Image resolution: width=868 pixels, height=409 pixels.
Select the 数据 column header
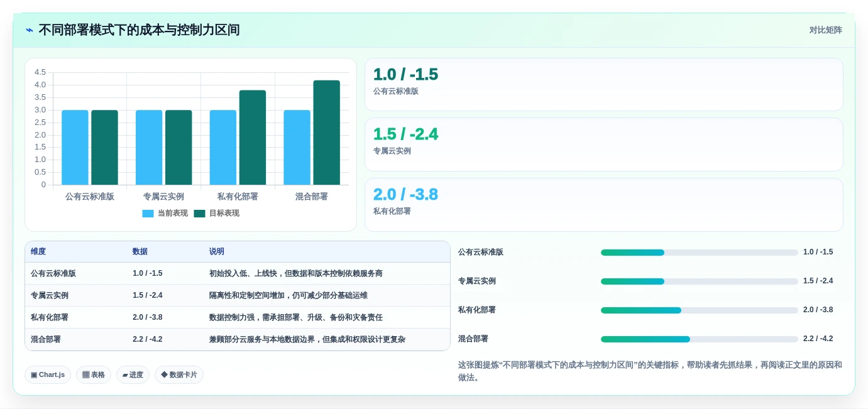click(140, 251)
